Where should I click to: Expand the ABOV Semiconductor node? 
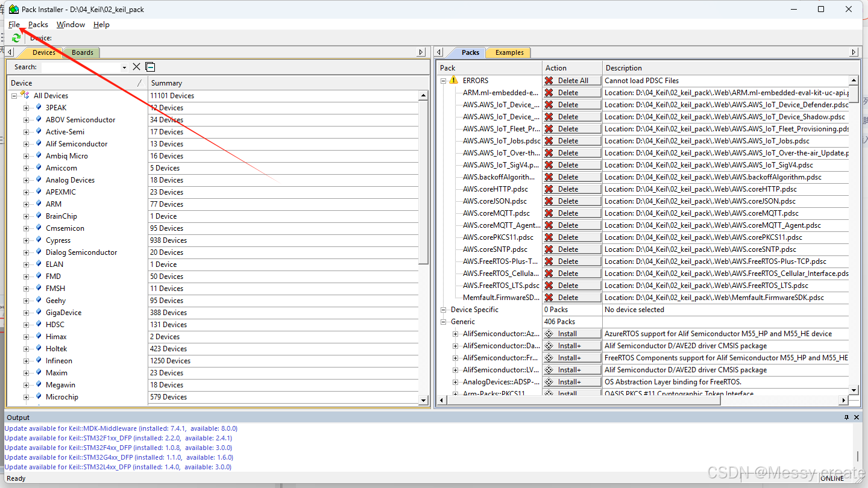point(26,120)
